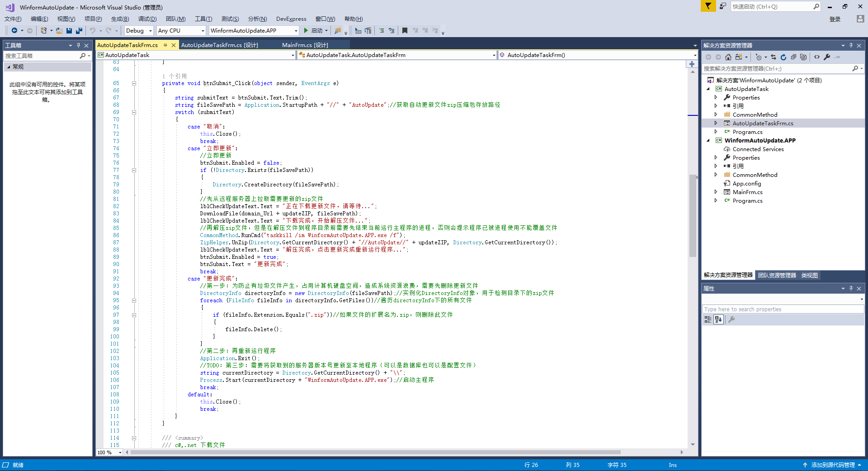Click the feedback icon beside Quick Launch
Viewport: 868px width, 471px height.
coord(723,6)
